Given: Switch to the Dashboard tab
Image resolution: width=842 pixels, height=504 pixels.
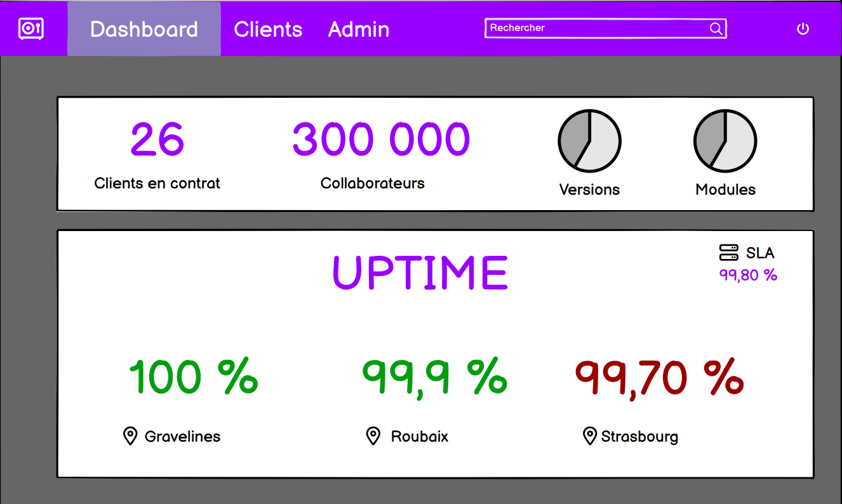Looking at the screenshot, I should pyautogui.click(x=144, y=29).
